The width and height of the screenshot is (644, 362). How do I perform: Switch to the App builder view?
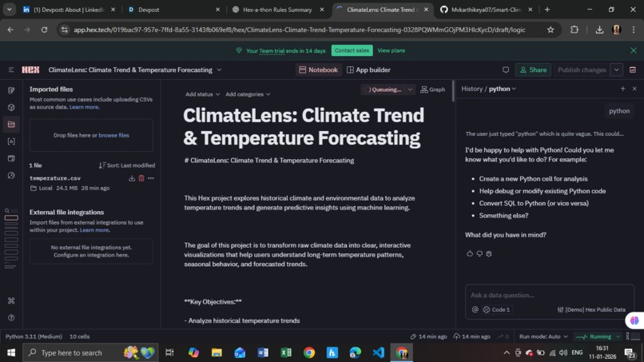click(368, 70)
